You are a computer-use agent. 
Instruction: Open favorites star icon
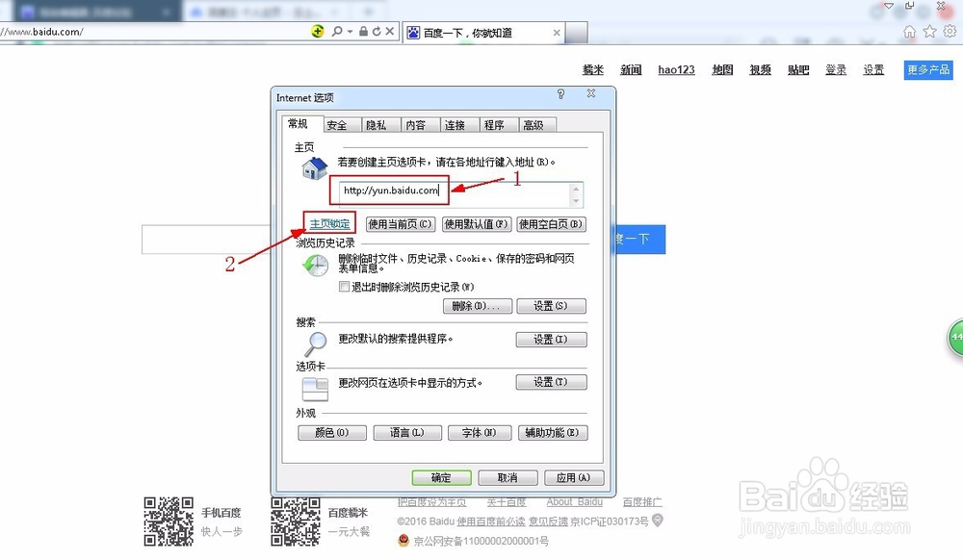click(x=930, y=32)
